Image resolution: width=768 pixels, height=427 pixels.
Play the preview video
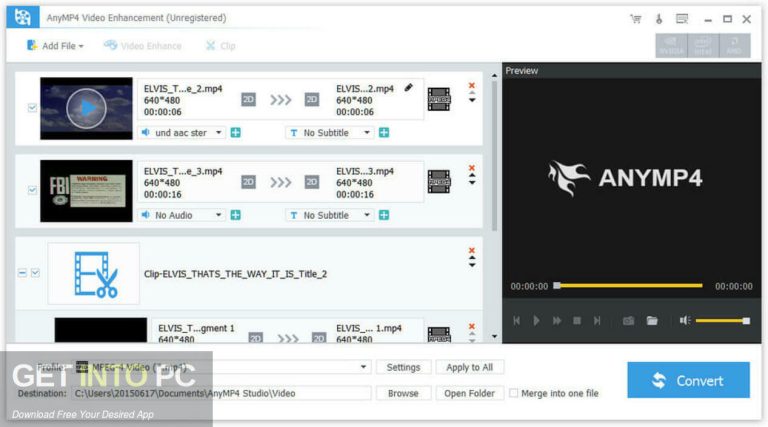(x=536, y=321)
